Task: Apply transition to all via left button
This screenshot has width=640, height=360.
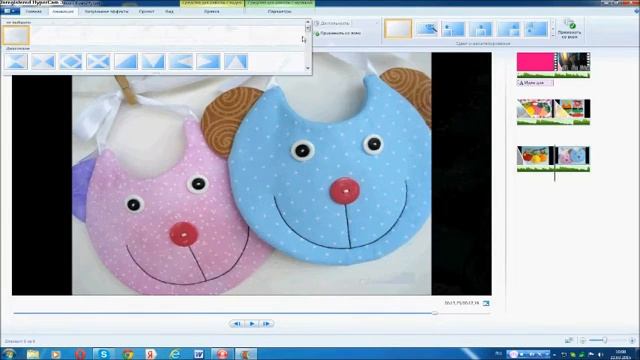Action: point(338,33)
